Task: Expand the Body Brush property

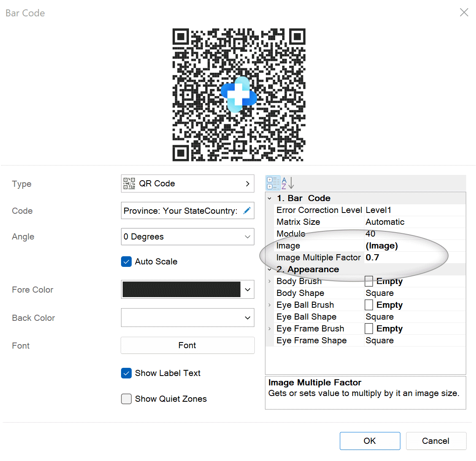Action: coord(270,281)
